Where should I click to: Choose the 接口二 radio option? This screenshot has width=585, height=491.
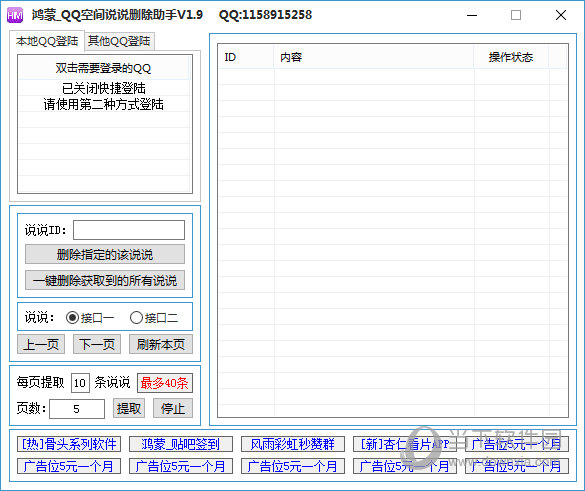[x=154, y=318]
